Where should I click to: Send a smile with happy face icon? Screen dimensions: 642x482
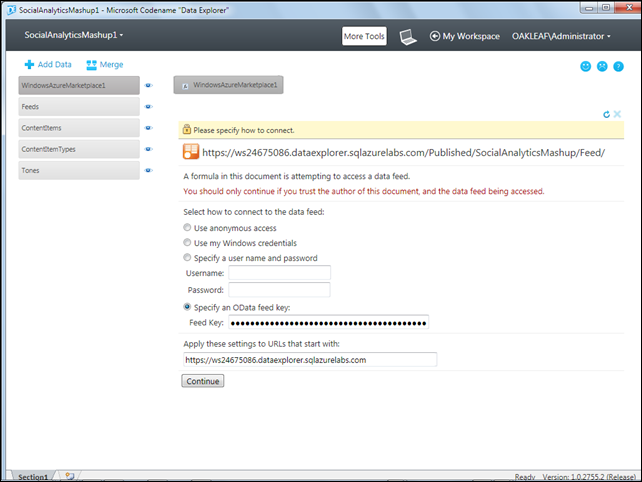click(x=585, y=66)
